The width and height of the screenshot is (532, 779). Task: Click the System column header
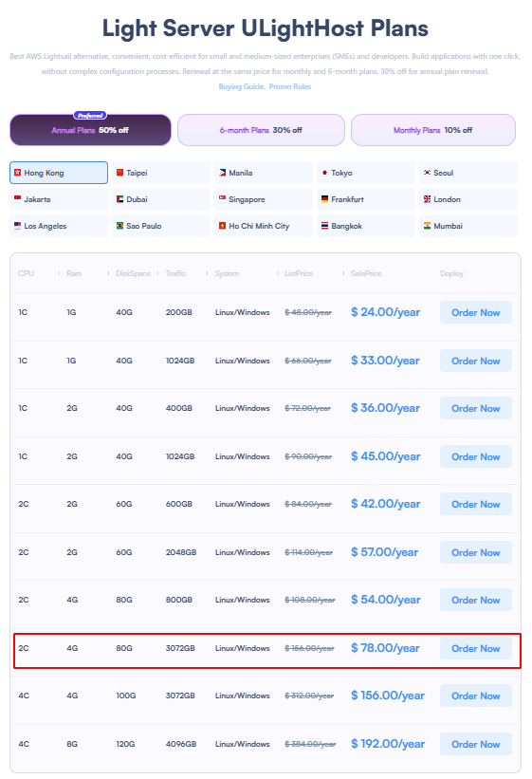click(227, 274)
